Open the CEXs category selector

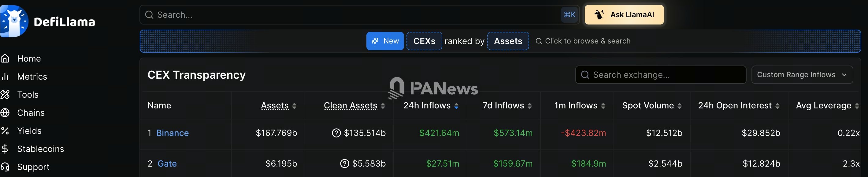click(x=424, y=41)
